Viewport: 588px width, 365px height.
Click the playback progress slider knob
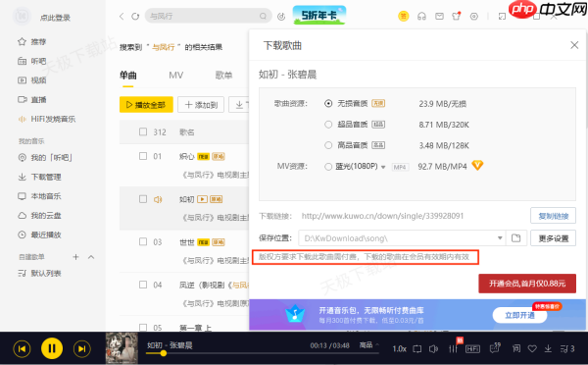(x=163, y=353)
